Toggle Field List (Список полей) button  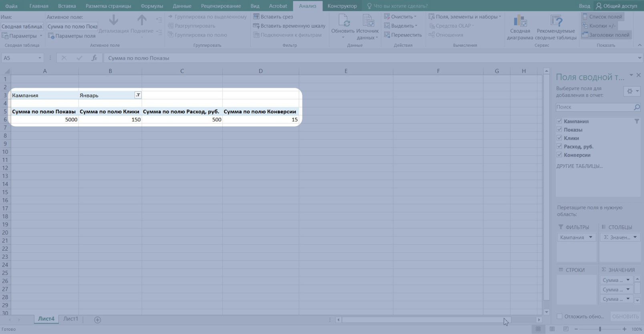(x=602, y=17)
